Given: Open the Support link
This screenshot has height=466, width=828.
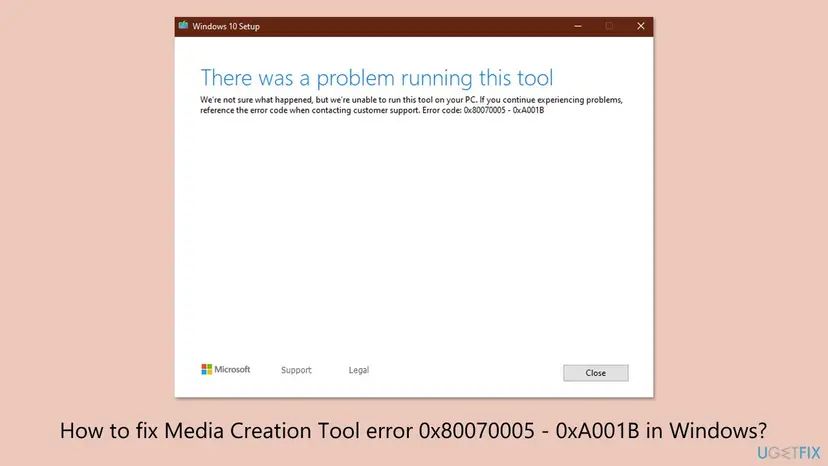Looking at the screenshot, I should [296, 370].
